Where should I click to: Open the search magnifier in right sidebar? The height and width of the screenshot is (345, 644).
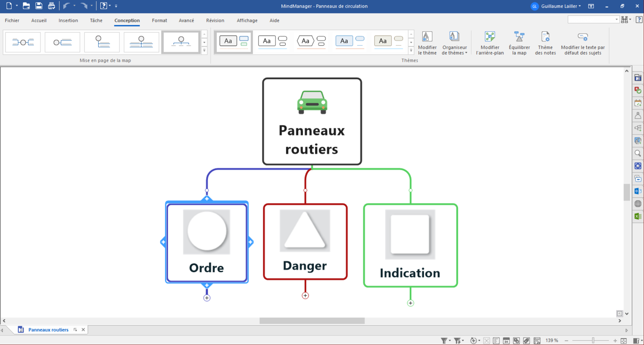tap(638, 153)
